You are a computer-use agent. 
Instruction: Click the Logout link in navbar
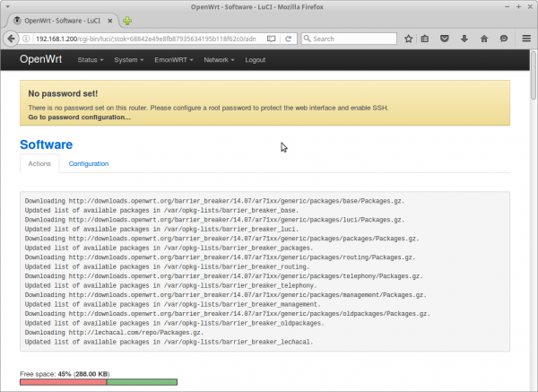tap(255, 60)
